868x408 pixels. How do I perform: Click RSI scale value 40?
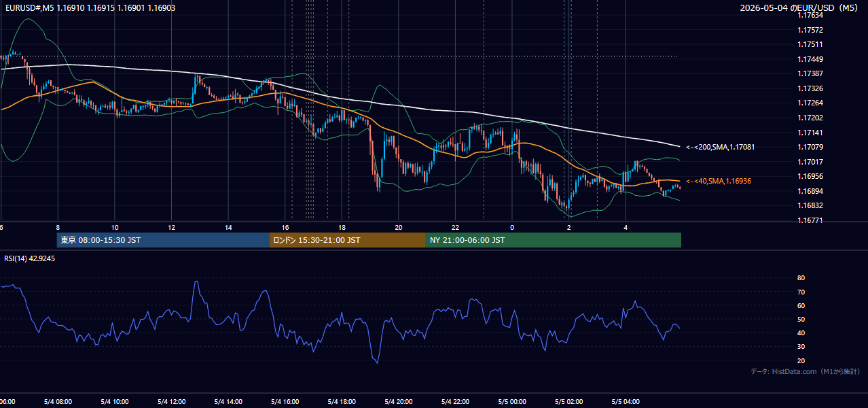tap(801, 333)
